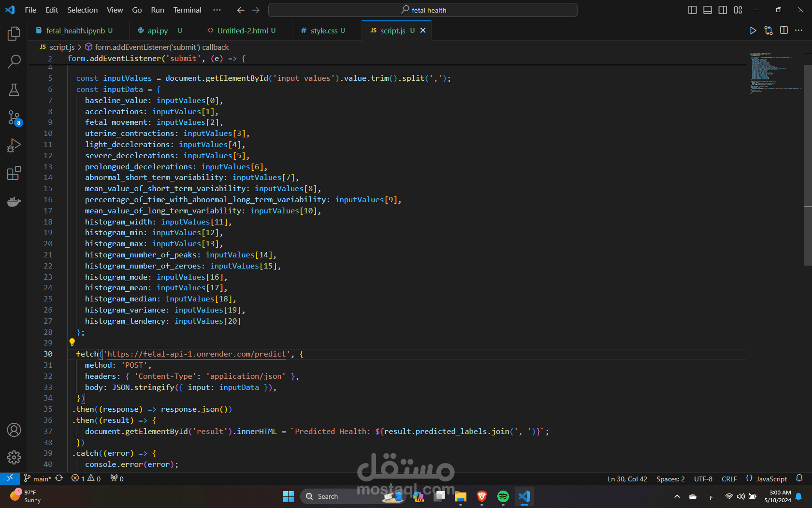Open the Customize Layout menu
Image resolution: width=812 pixels, height=508 pixels.
click(738, 10)
